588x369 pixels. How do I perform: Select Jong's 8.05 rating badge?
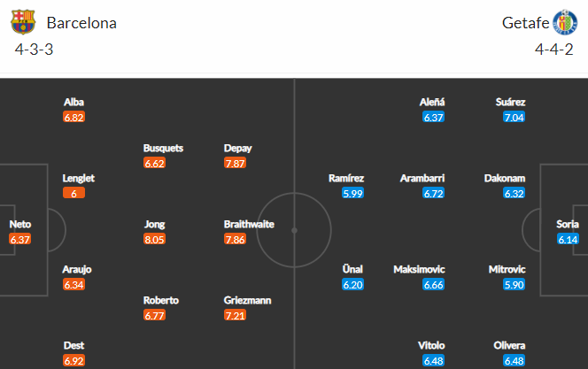pos(154,239)
